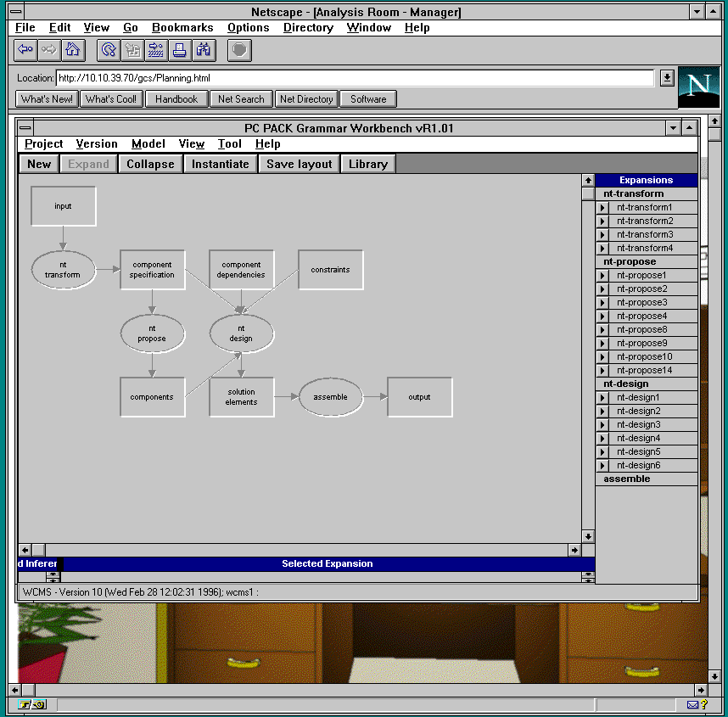The height and width of the screenshot is (717, 728).
Task: Open the Model menu in Grammar Workbench
Action: (x=148, y=144)
